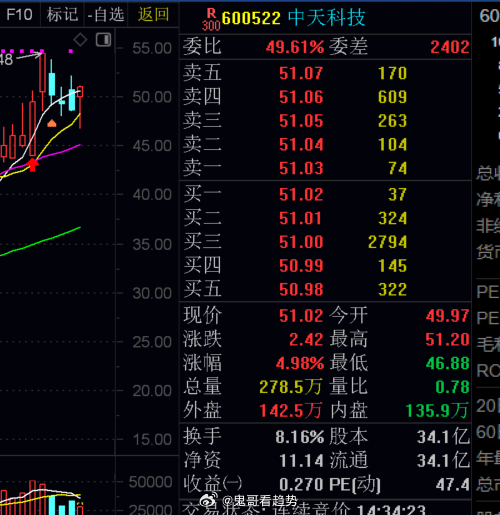Open the F10 company info tab
The width and height of the screenshot is (500, 515).
[x=19, y=15]
